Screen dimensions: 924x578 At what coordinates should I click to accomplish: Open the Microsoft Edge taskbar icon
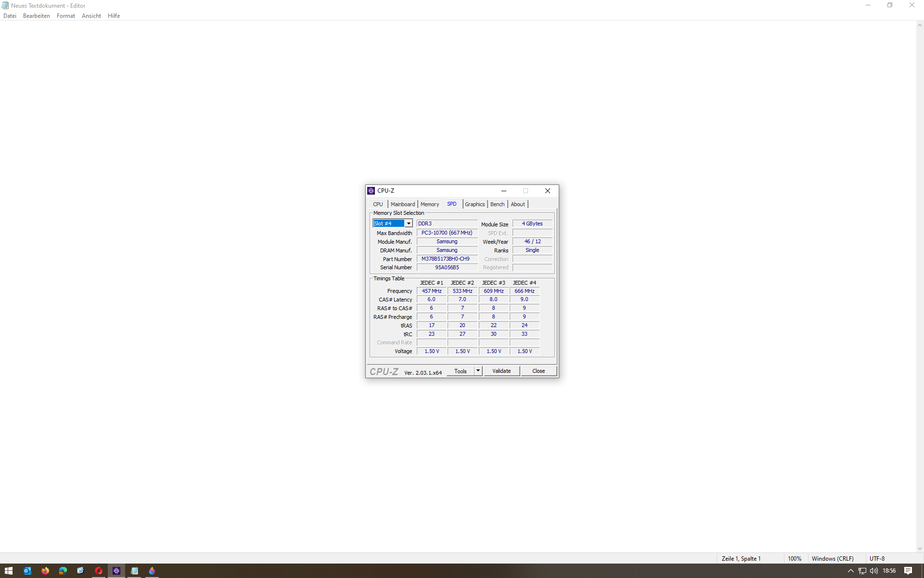click(x=63, y=571)
